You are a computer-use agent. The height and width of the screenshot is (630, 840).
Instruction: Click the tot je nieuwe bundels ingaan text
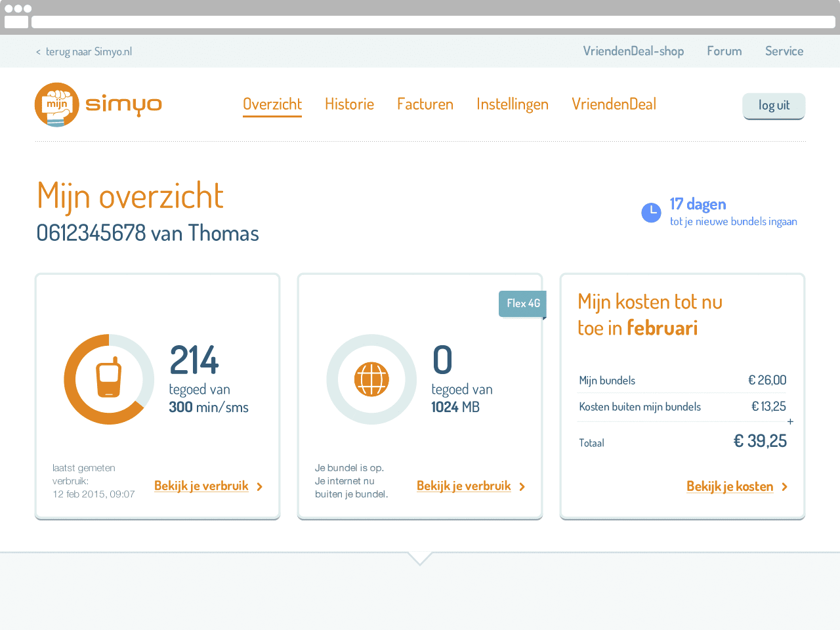tap(734, 222)
